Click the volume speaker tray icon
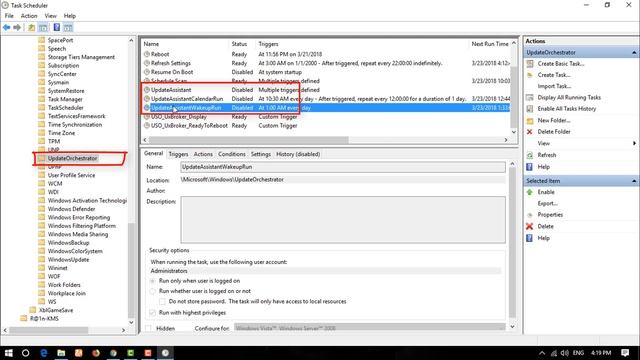This screenshot has width=640, height=360. [565, 353]
